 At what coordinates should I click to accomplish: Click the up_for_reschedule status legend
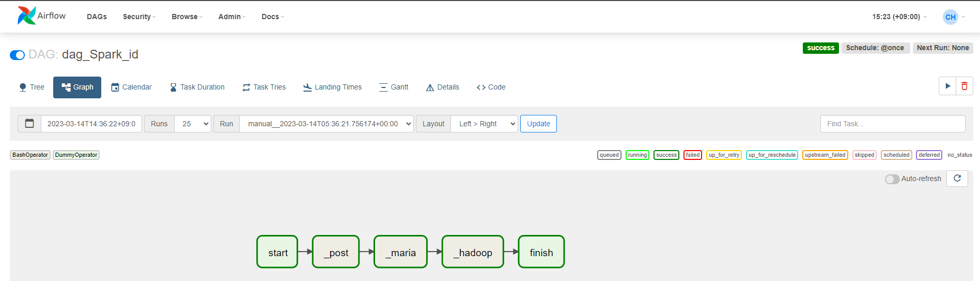pyautogui.click(x=772, y=155)
